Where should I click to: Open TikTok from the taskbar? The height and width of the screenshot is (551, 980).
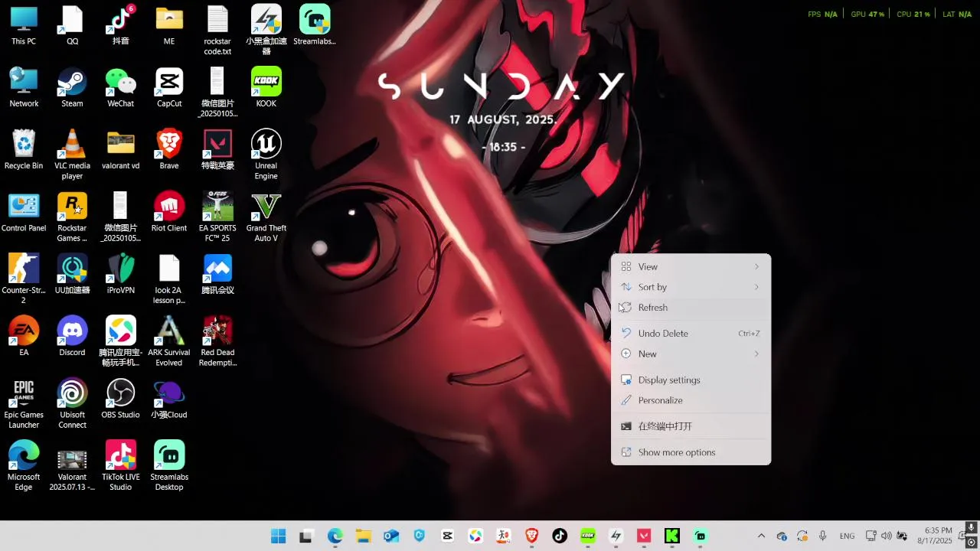pyautogui.click(x=560, y=536)
